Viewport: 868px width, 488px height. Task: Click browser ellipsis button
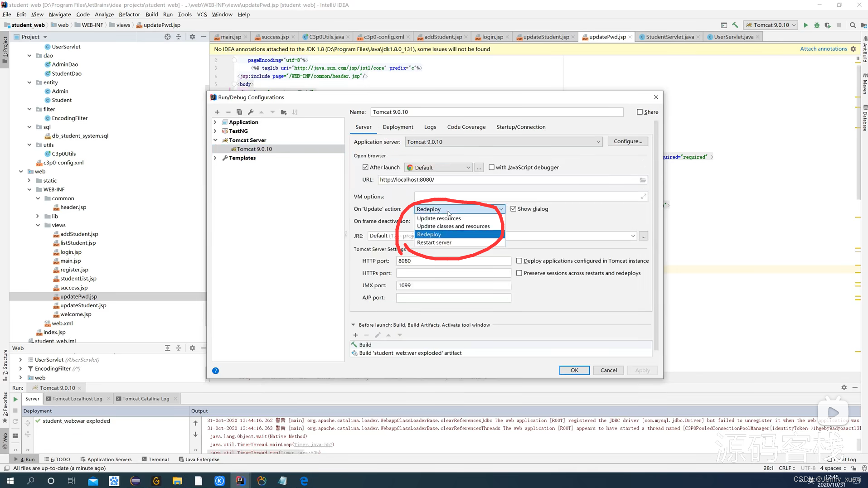tap(479, 168)
